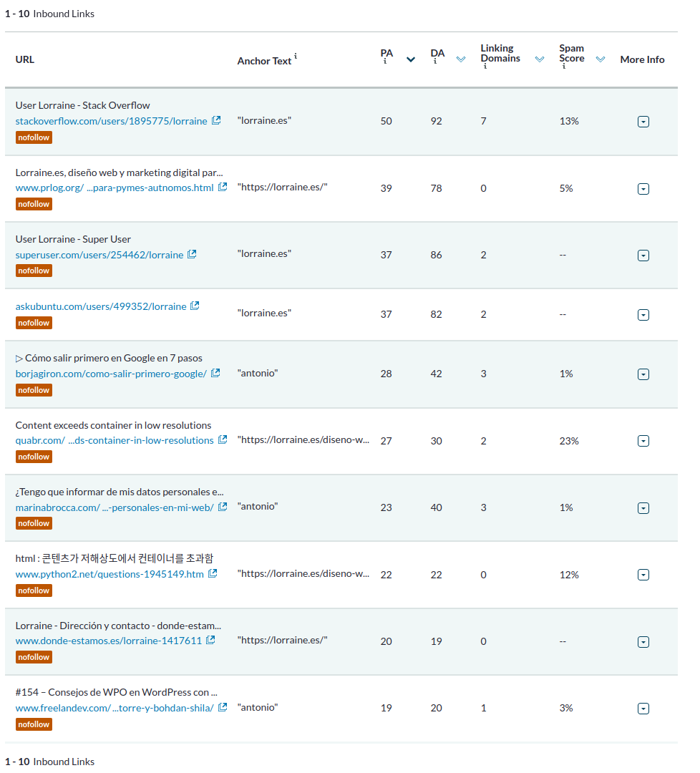
Task: Click external link icon beside prlog.org URL
Action: coord(223,188)
